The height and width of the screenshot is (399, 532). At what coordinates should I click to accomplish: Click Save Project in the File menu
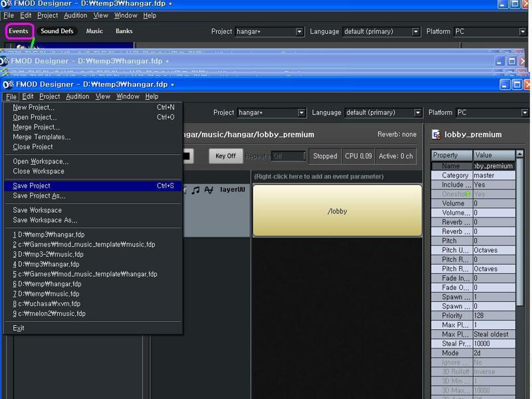point(93,186)
